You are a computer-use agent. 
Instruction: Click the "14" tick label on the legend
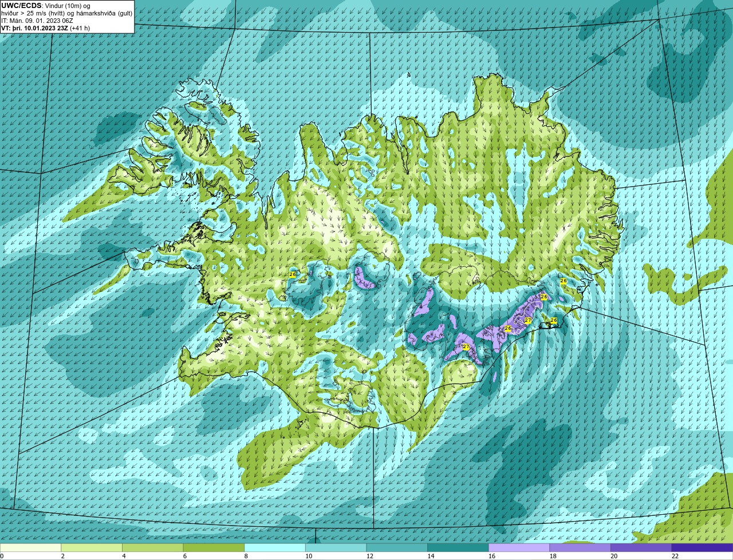point(431,556)
